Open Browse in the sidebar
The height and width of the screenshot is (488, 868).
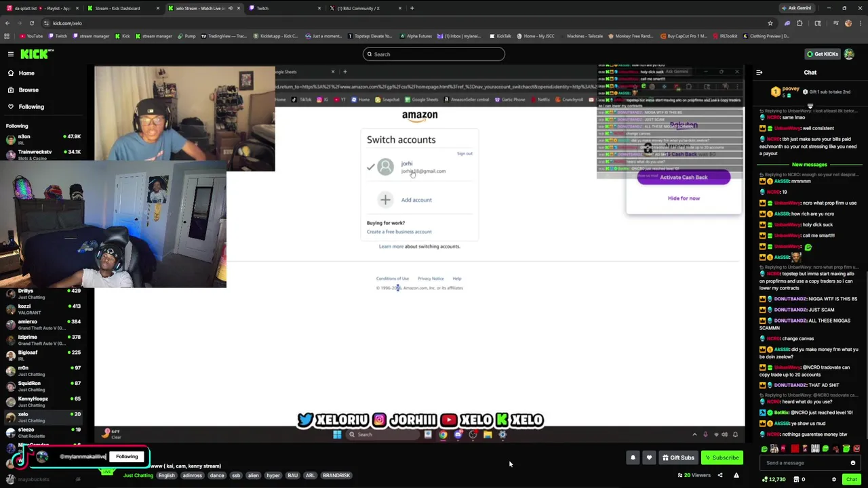tap(28, 90)
